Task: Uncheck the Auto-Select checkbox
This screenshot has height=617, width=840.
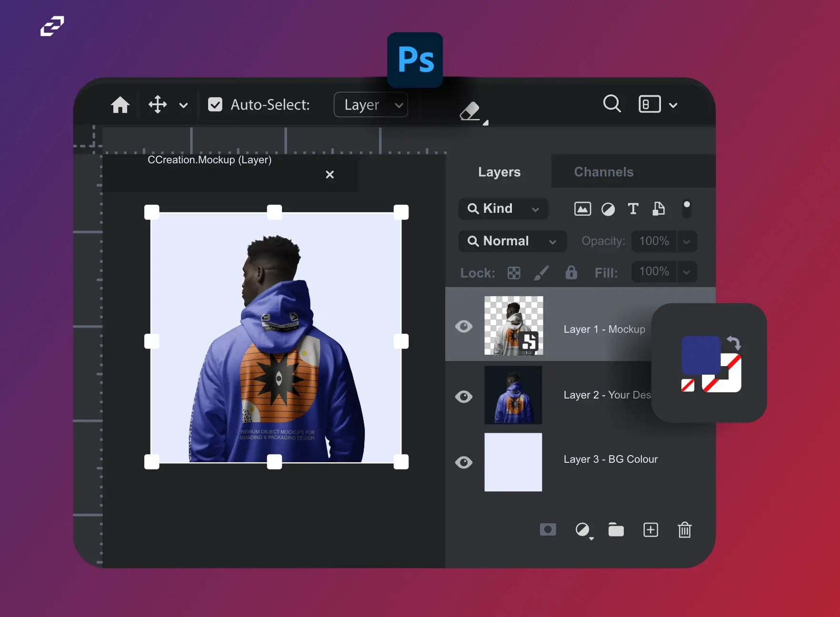Action: 215,105
